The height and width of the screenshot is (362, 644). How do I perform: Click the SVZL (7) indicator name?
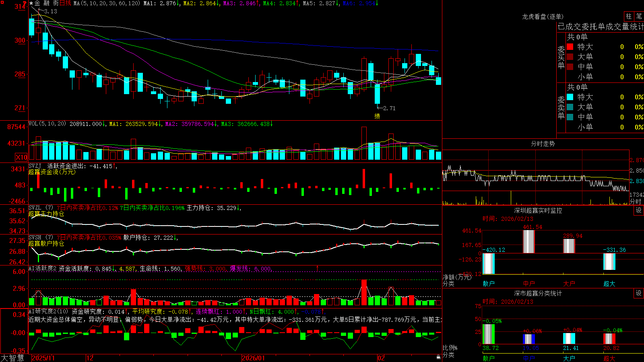[41, 208]
